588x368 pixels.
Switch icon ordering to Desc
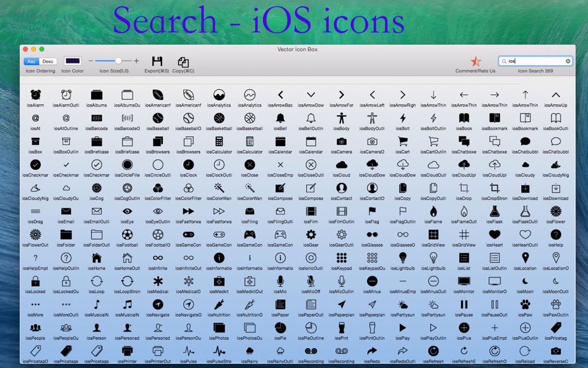click(x=48, y=61)
